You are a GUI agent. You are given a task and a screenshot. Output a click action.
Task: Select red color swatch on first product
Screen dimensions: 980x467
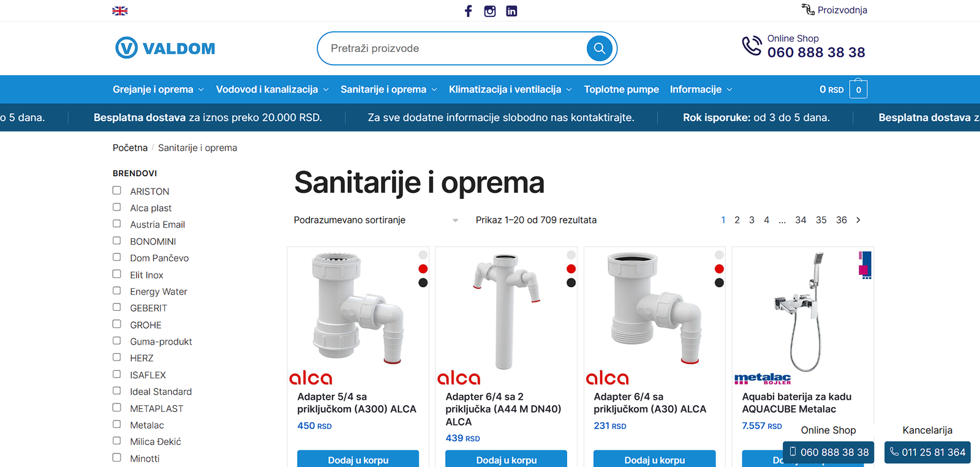[423, 269]
